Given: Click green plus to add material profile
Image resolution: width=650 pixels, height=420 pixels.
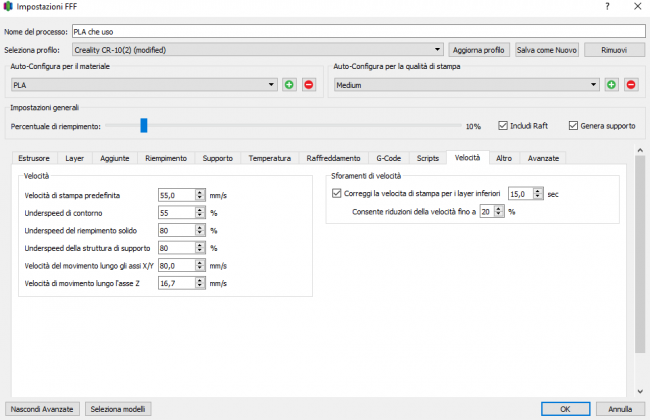Looking at the screenshot, I should (289, 85).
